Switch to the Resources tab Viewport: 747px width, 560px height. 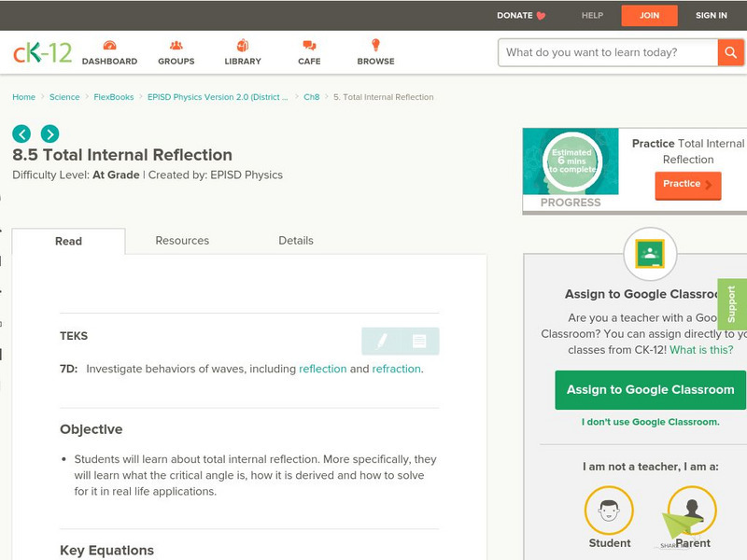point(182,241)
